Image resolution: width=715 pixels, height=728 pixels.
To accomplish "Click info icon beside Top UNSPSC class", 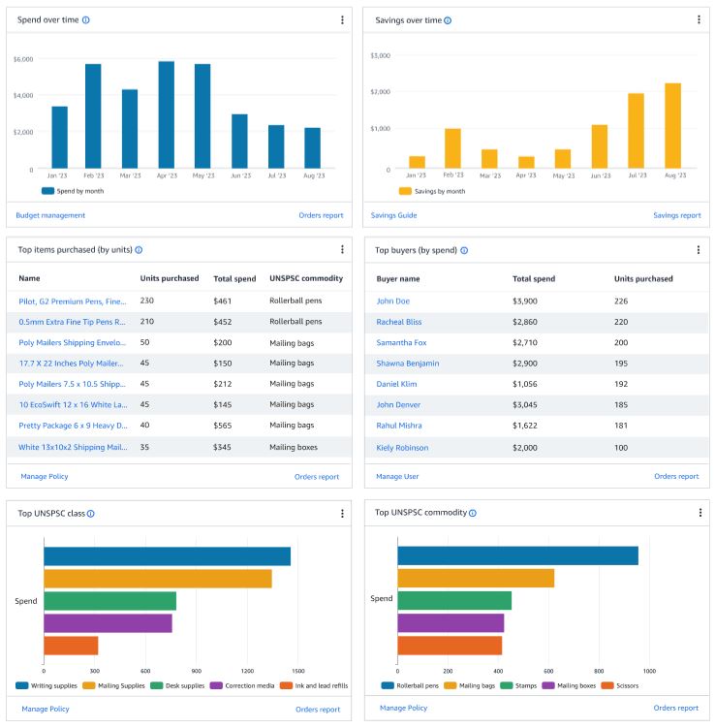I will 90,514.
